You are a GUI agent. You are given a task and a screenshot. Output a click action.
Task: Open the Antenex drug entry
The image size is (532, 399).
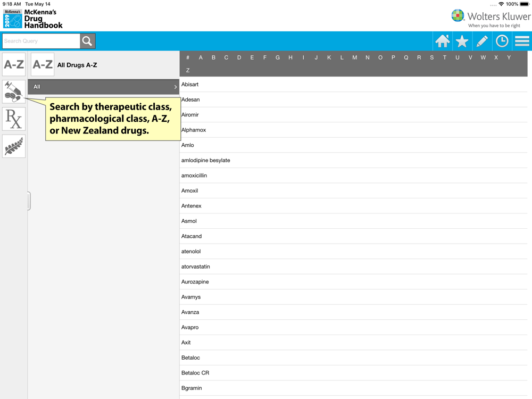pos(354,206)
